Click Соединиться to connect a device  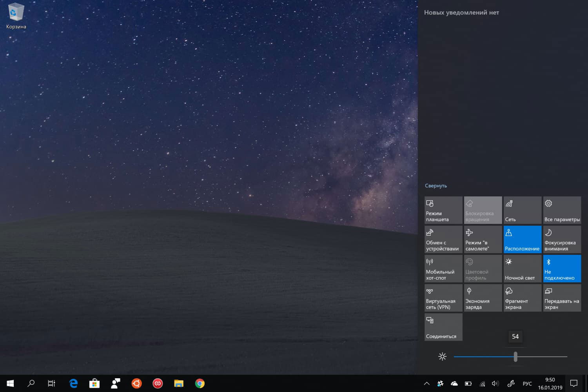[443, 327]
